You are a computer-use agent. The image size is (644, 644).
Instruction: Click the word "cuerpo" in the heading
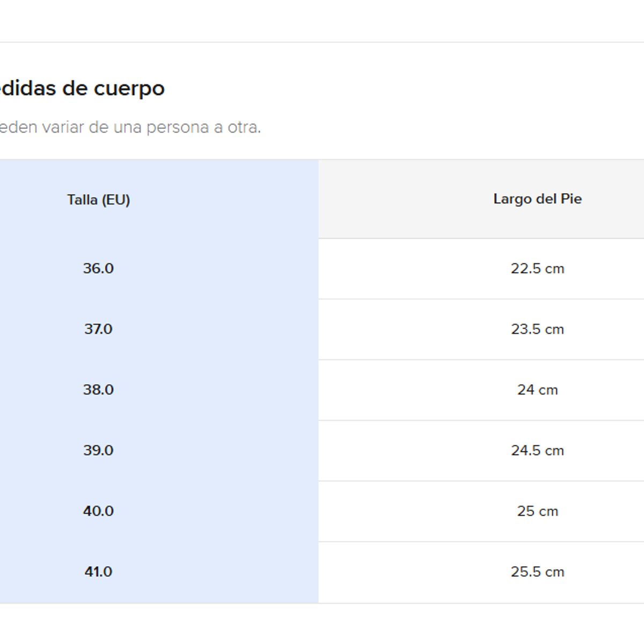tap(129, 89)
